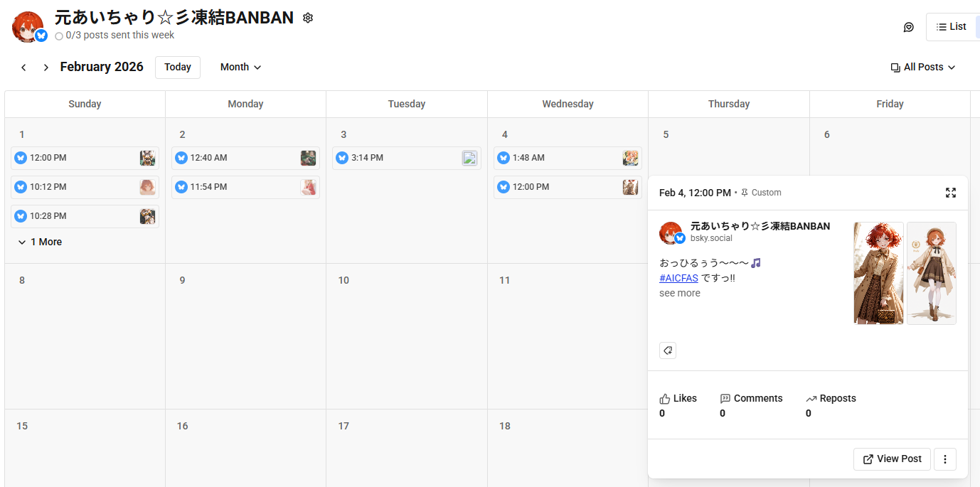Open the #AICFAS hashtag link
The height and width of the screenshot is (487, 980).
(678, 278)
